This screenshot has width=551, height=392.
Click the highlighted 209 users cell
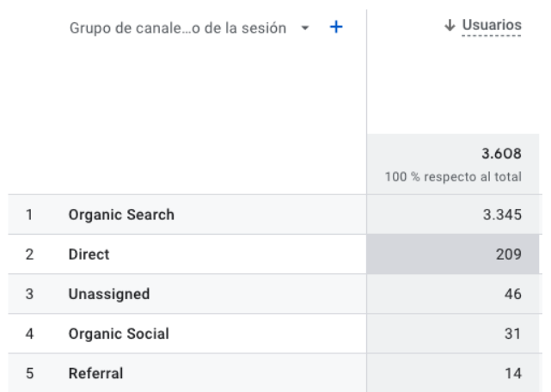[453, 254]
